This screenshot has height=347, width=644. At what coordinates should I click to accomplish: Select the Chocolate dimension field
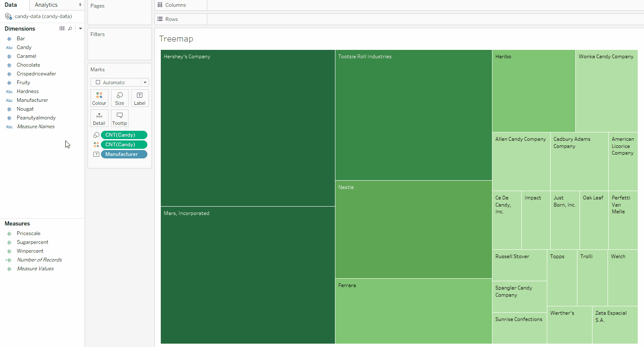coord(28,65)
